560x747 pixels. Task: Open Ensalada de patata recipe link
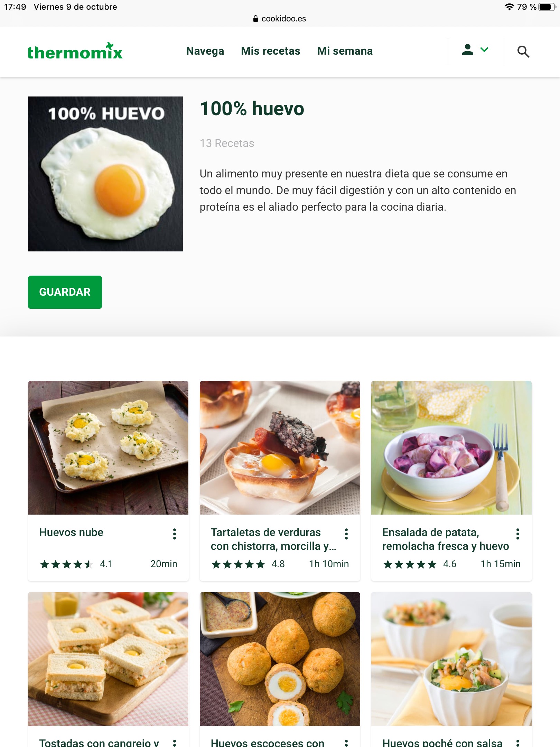pos(445,539)
